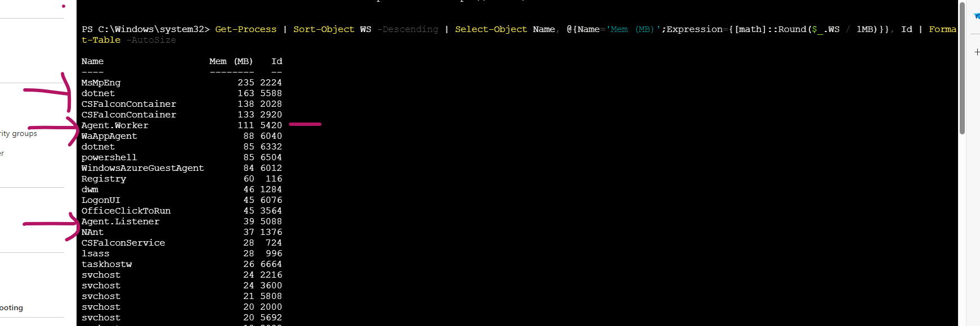Screen dimensions: 980x326
Task: Click the Id value '1376' for NAnt
Action: coord(271,232)
